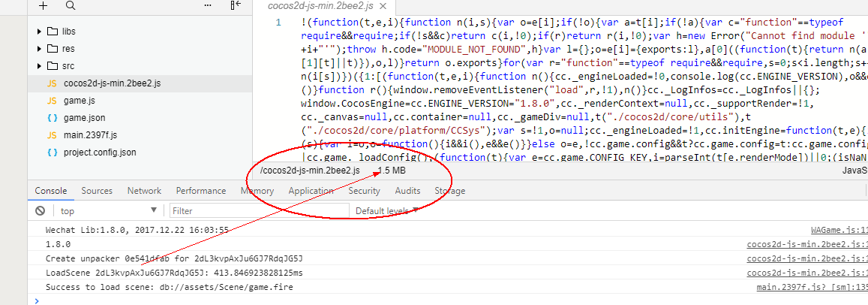868x305 pixels.
Task: Click the folder icon of res
Action: coord(53,48)
